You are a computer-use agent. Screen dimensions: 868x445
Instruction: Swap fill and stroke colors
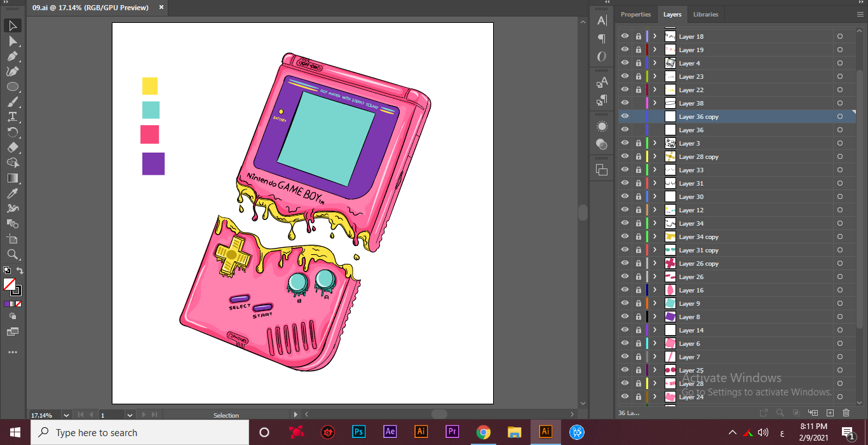click(x=20, y=270)
